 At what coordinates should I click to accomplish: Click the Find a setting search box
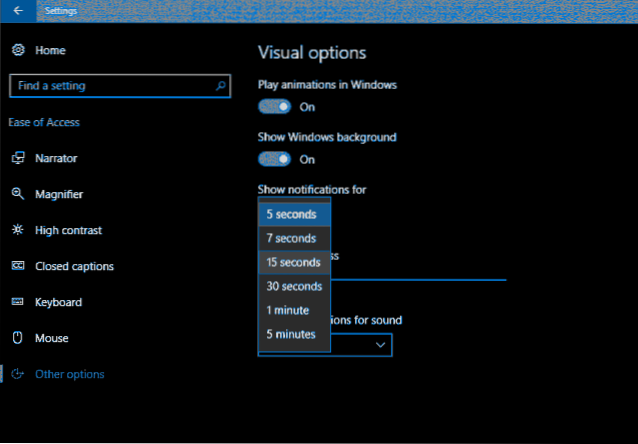(x=110, y=86)
